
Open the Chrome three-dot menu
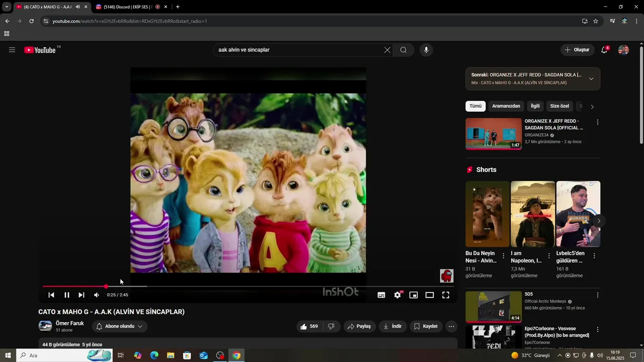coord(637,21)
